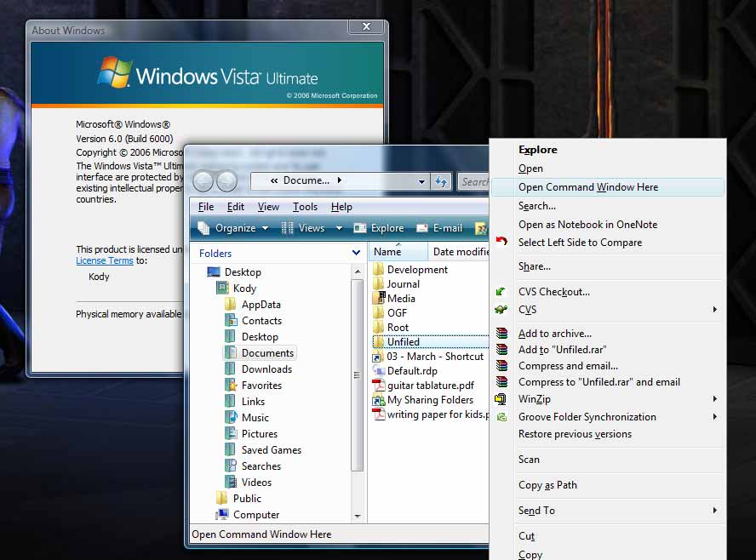Click the Kody user folder icon
This screenshot has width=756, height=560.
click(x=222, y=289)
